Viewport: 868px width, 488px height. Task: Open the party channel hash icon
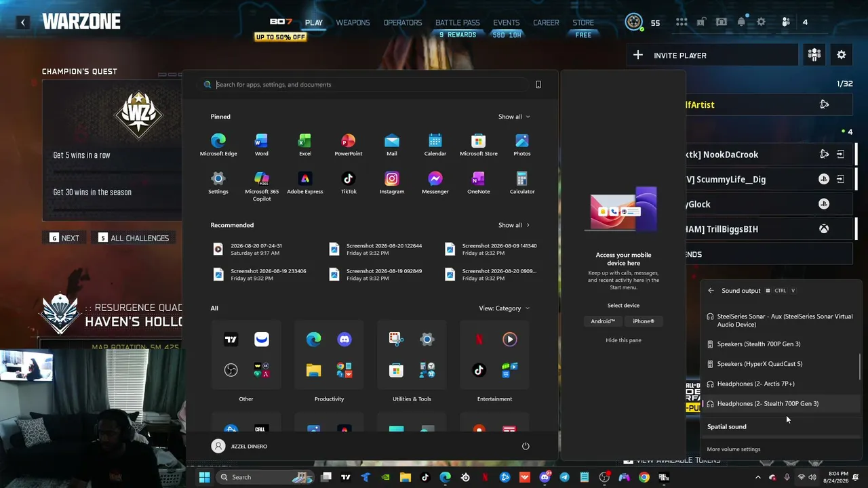tap(814, 55)
